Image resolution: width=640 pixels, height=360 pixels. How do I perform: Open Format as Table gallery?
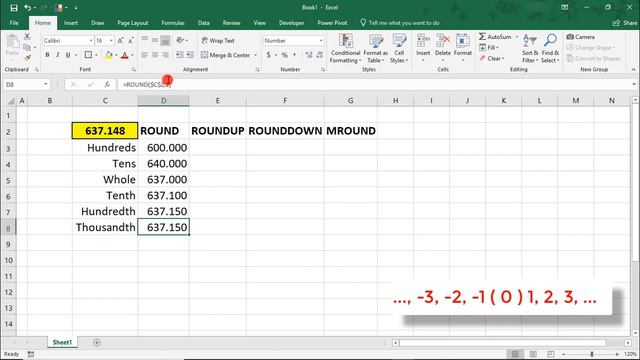coord(376,49)
